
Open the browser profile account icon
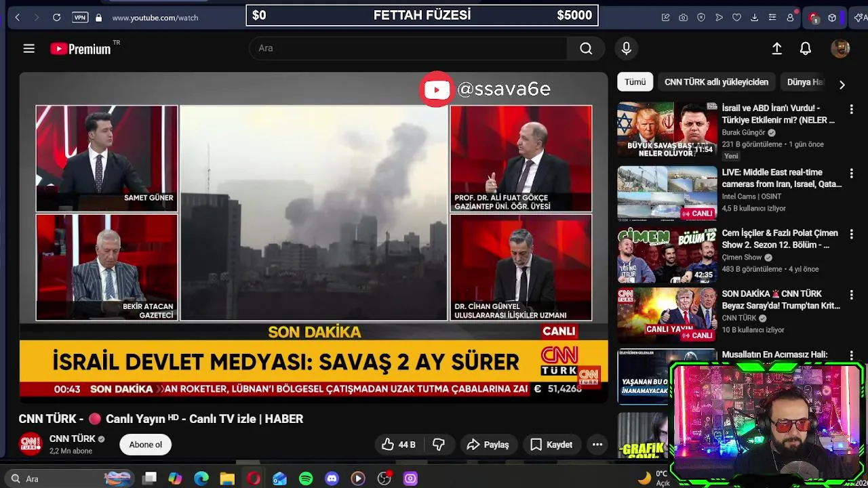790,18
